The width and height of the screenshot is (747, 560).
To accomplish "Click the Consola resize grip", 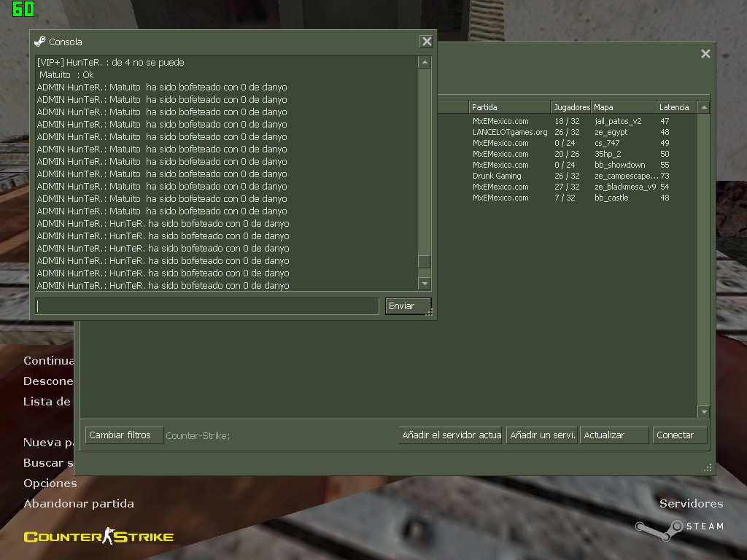I will (429, 312).
